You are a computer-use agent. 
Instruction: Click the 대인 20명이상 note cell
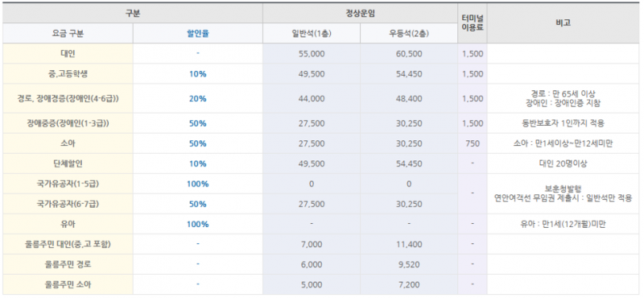tap(563, 163)
